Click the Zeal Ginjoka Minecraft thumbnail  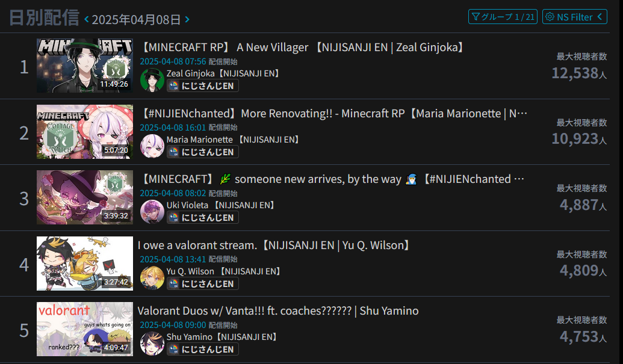point(85,66)
